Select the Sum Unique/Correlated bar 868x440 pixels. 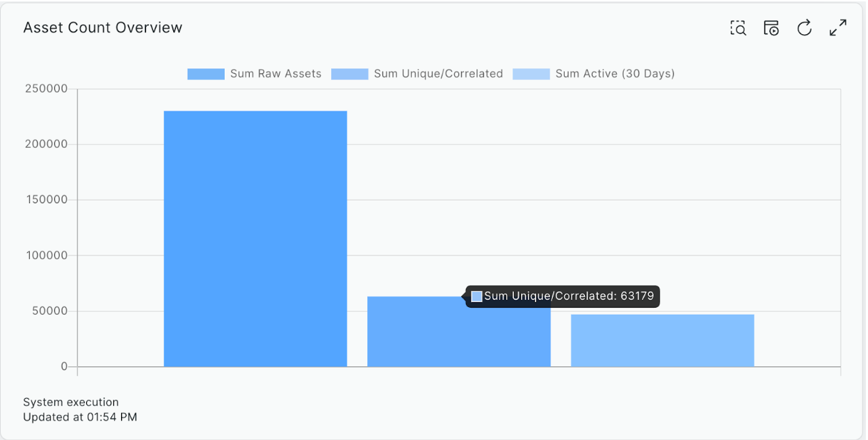point(417,334)
